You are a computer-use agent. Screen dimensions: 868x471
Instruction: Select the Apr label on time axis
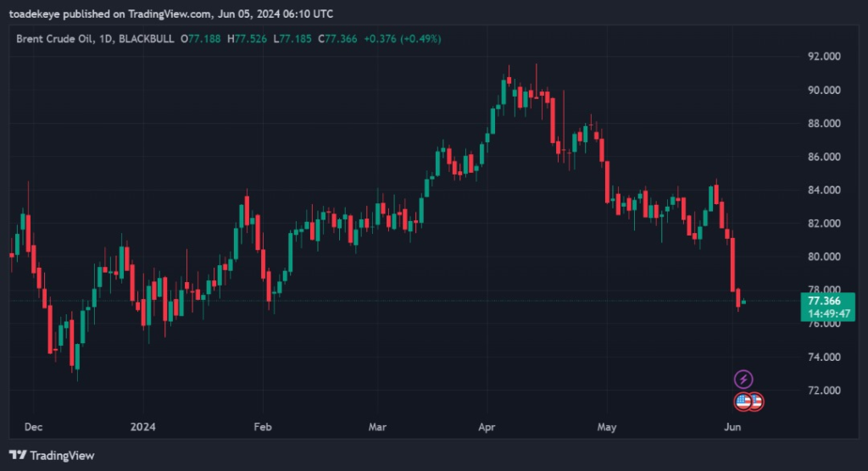tap(486, 426)
